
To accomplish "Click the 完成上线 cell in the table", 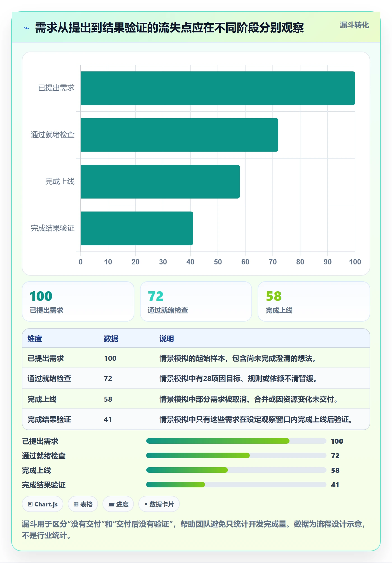I will coord(42,399).
